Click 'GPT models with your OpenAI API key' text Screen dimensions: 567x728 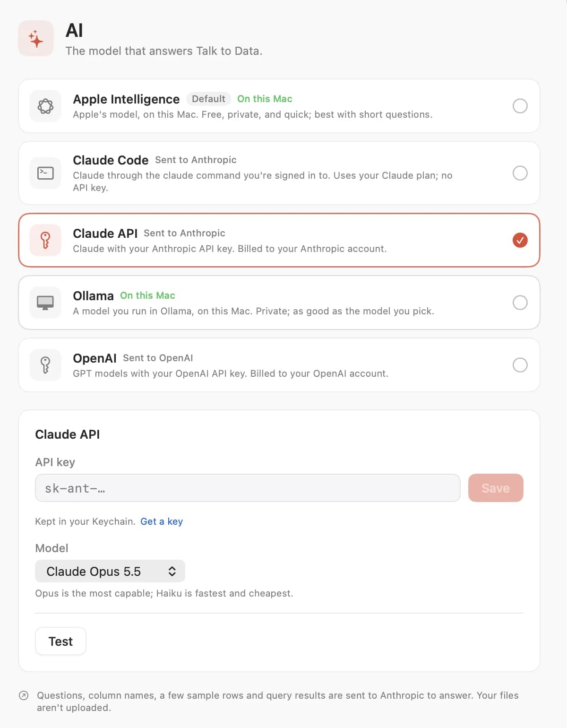(x=231, y=373)
